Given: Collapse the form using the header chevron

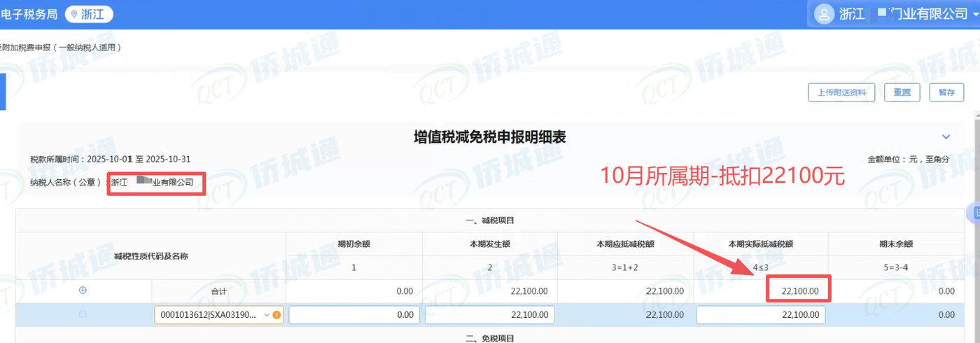Looking at the screenshot, I should pyautogui.click(x=946, y=136).
